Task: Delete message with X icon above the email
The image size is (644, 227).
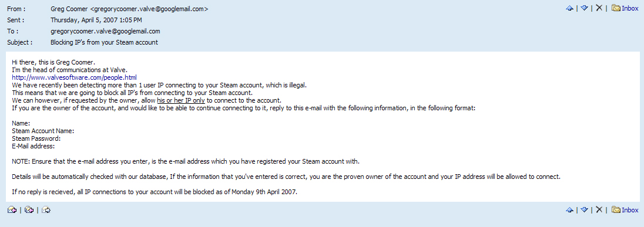Action: pos(599,8)
